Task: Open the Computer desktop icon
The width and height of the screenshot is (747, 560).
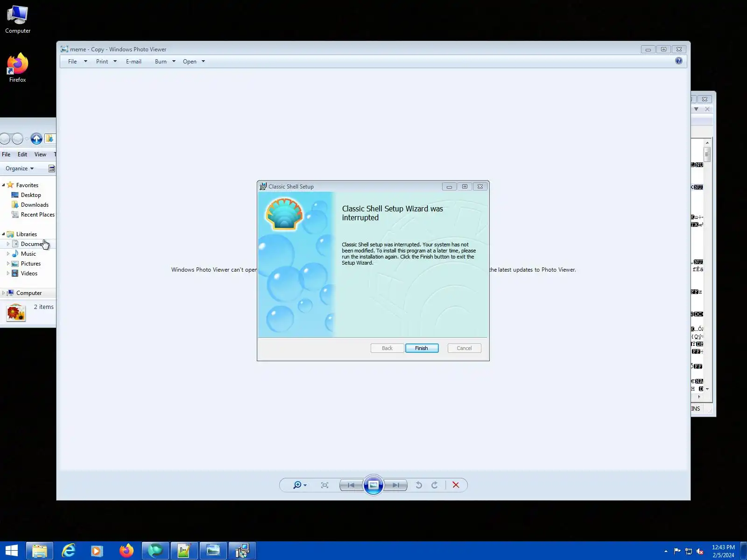Action: [18, 20]
